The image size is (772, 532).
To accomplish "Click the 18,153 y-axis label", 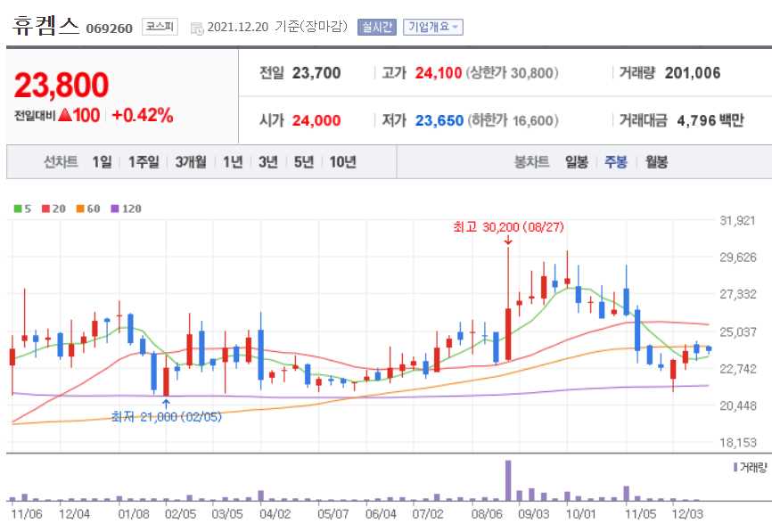I will click(737, 442).
